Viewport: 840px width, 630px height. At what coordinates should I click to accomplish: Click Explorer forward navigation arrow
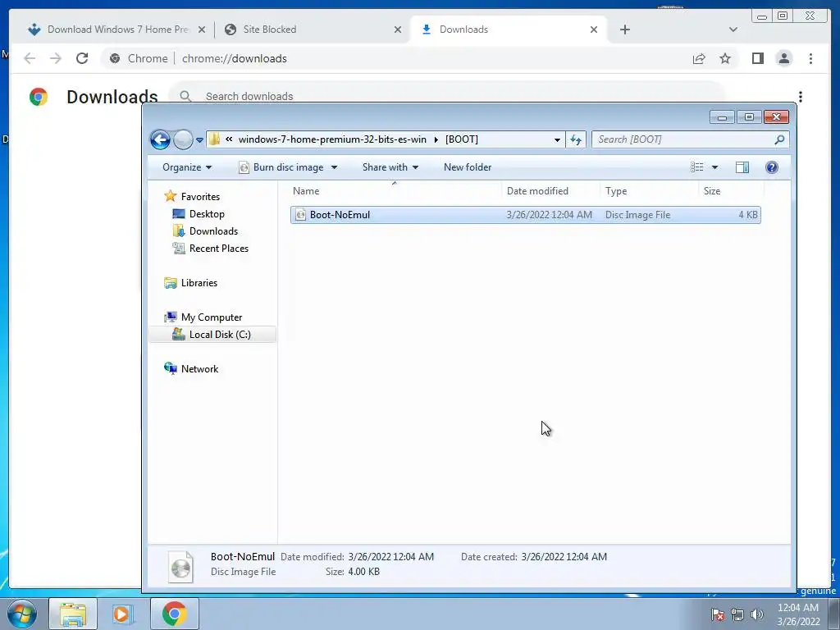click(x=183, y=139)
